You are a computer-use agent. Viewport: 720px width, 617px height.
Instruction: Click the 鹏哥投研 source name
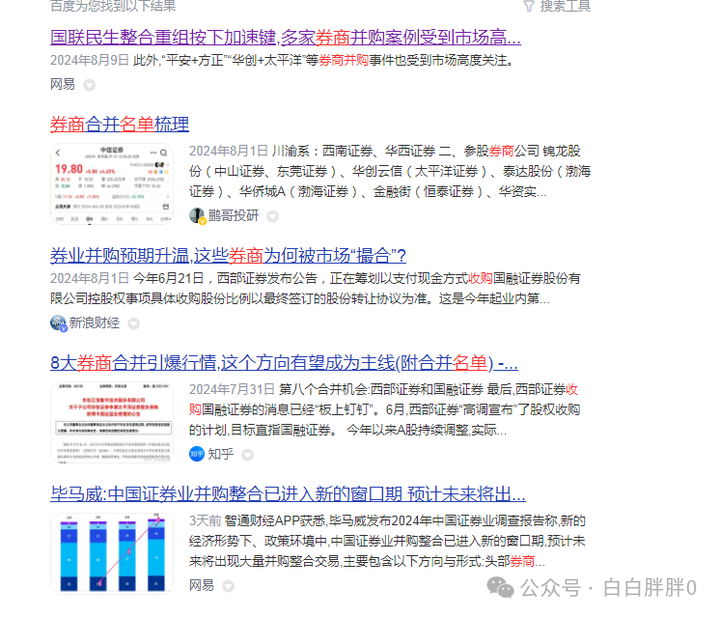pyautogui.click(x=233, y=215)
